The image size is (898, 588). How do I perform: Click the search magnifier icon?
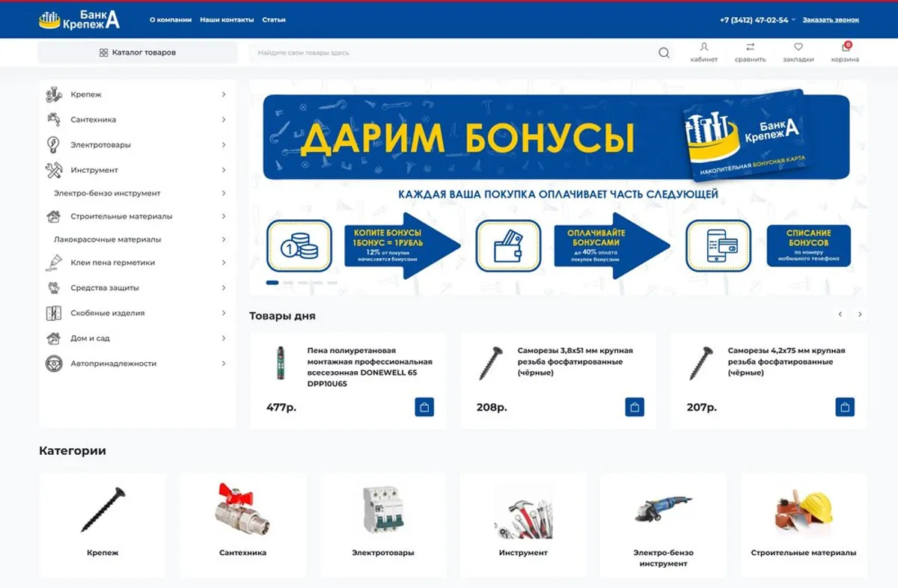coord(664,53)
